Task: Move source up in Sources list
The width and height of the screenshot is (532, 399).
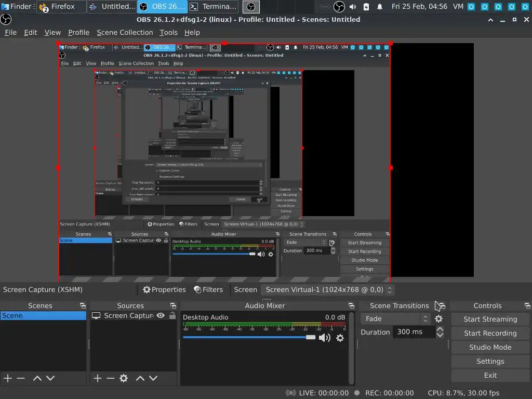Action: 140,378
